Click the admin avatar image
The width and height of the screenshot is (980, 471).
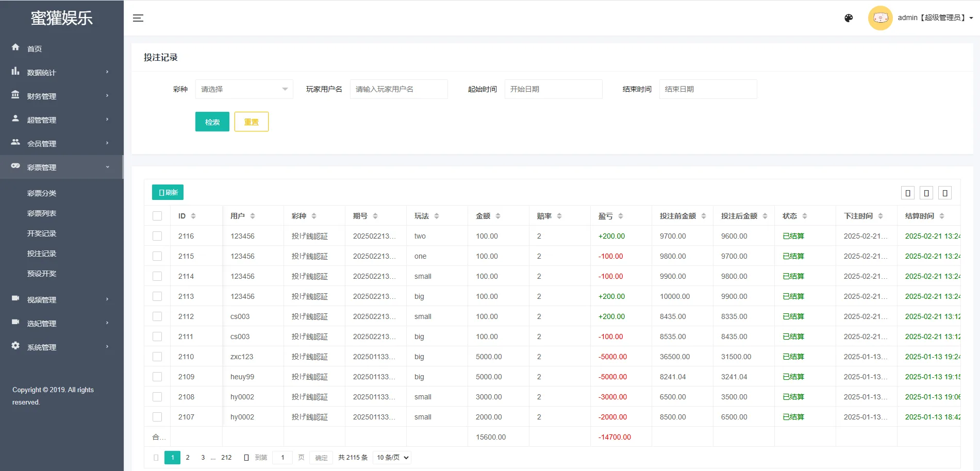click(x=880, y=18)
